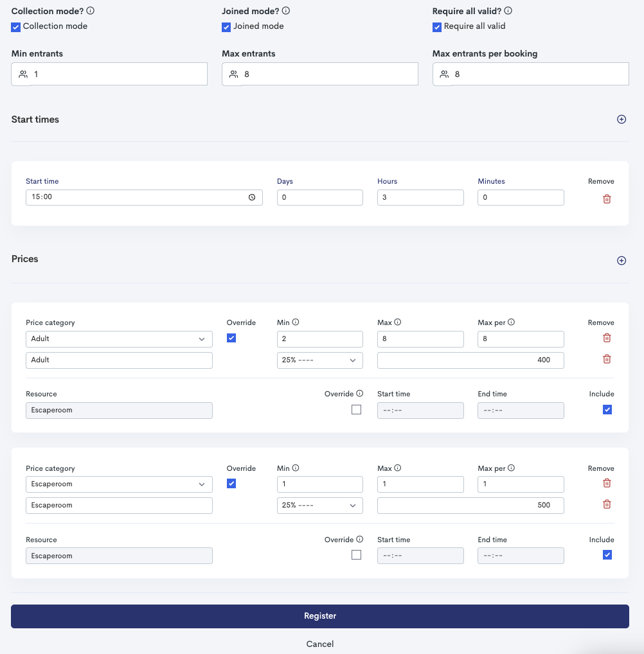The image size is (644, 654).
Task: Edit the Escaperoom price amount 500
Action: point(470,506)
